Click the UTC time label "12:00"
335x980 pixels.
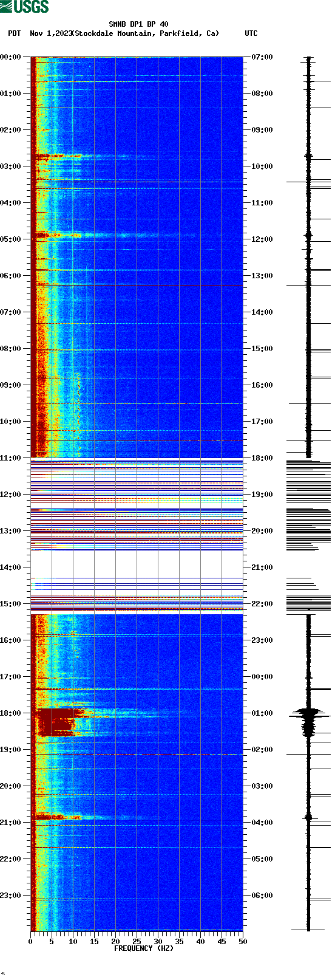[262, 239]
